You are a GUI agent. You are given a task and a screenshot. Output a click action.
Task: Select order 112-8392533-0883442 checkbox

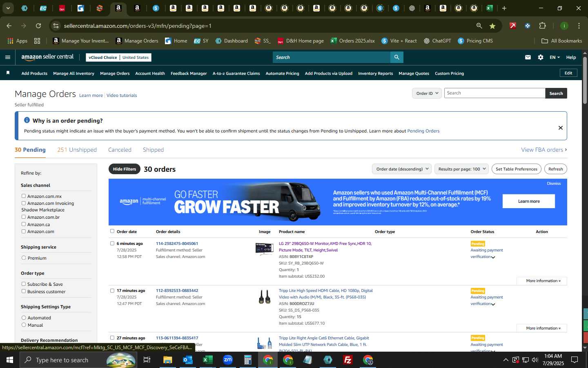(x=112, y=291)
